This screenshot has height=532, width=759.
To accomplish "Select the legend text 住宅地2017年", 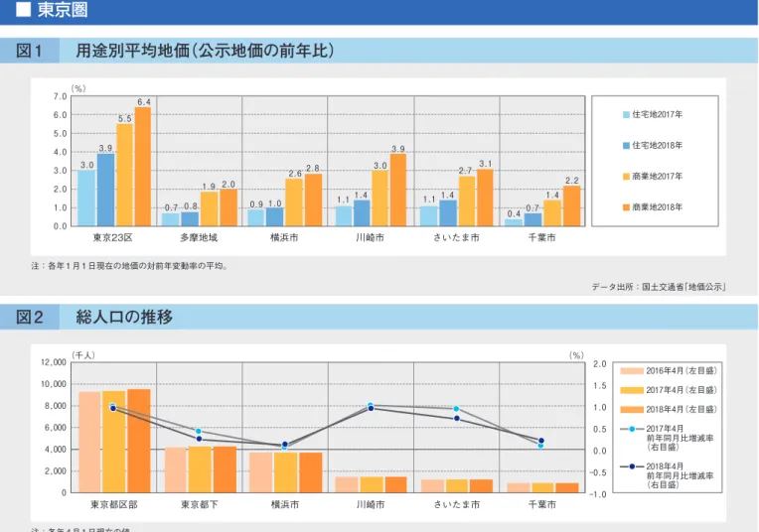I will [658, 114].
